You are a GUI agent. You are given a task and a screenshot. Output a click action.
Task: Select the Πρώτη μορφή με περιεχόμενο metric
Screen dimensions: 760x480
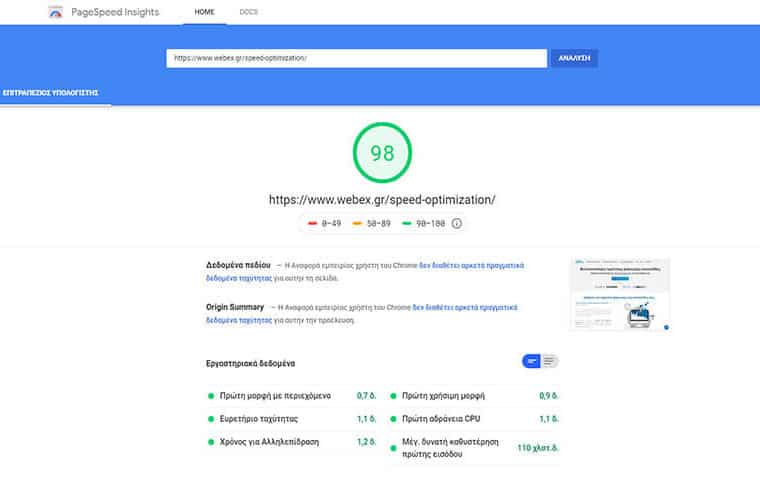(x=291, y=396)
